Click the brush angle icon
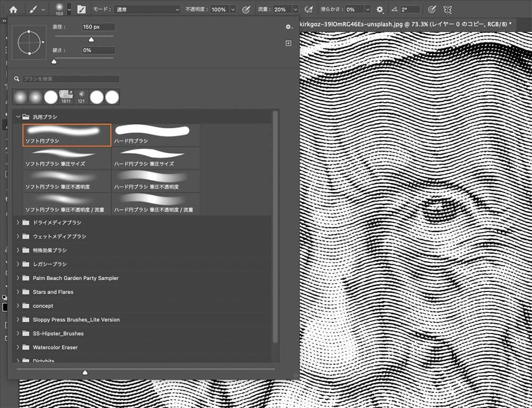This screenshot has height=408, width=532. [394, 10]
